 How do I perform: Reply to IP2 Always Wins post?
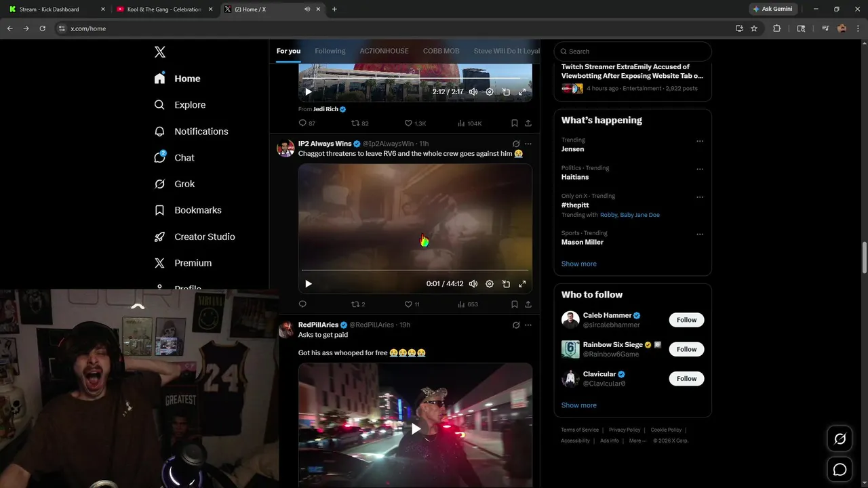(x=302, y=304)
